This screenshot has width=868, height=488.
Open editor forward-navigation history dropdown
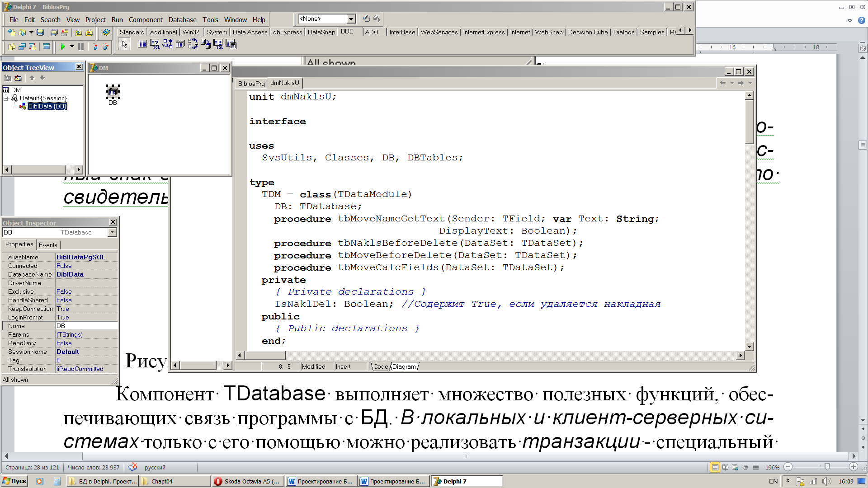[x=750, y=83]
